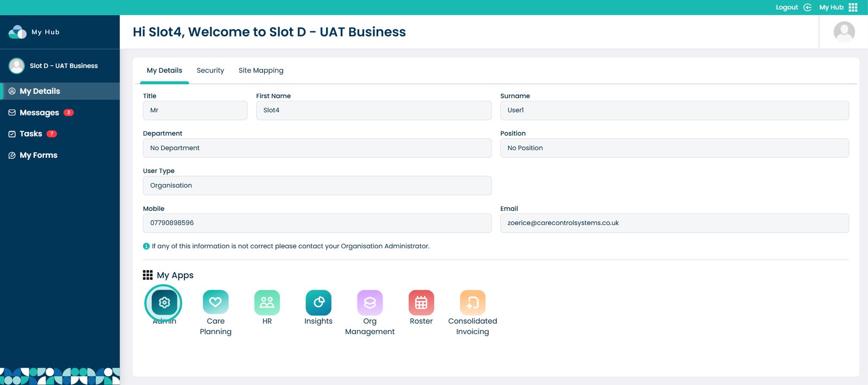Open the HR app icon
868x385 pixels.
(267, 303)
